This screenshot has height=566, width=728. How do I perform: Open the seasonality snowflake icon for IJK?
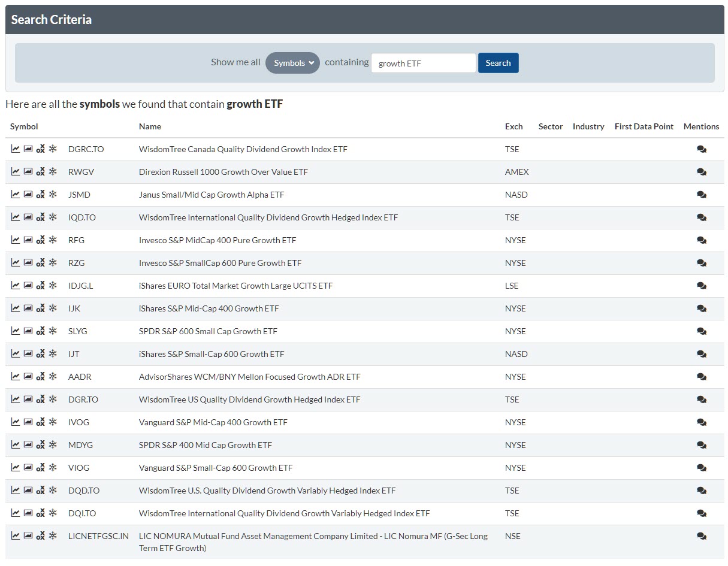tap(53, 308)
